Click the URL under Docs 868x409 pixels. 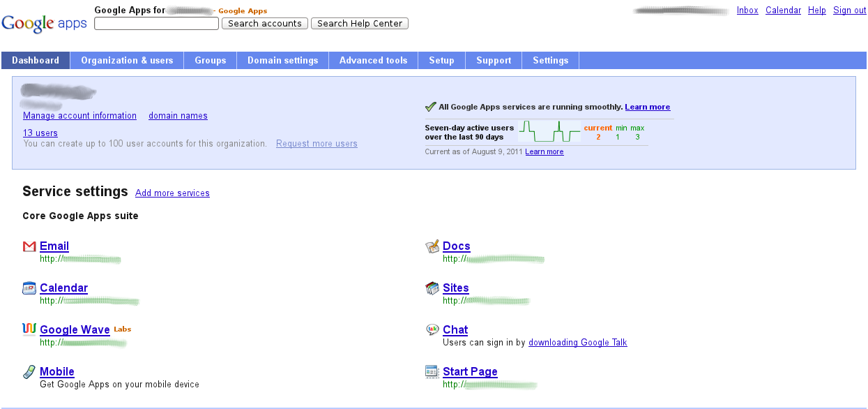point(493,259)
